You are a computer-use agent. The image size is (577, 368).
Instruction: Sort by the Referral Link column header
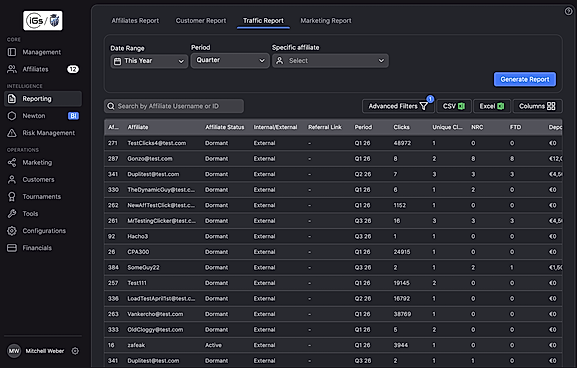click(x=325, y=127)
